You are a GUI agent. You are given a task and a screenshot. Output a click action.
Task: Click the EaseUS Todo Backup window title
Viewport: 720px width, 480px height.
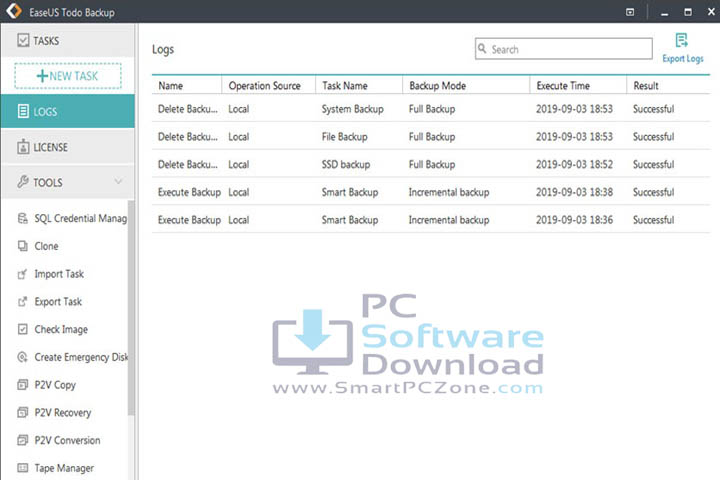pyautogui.click(x=72, y=12)
